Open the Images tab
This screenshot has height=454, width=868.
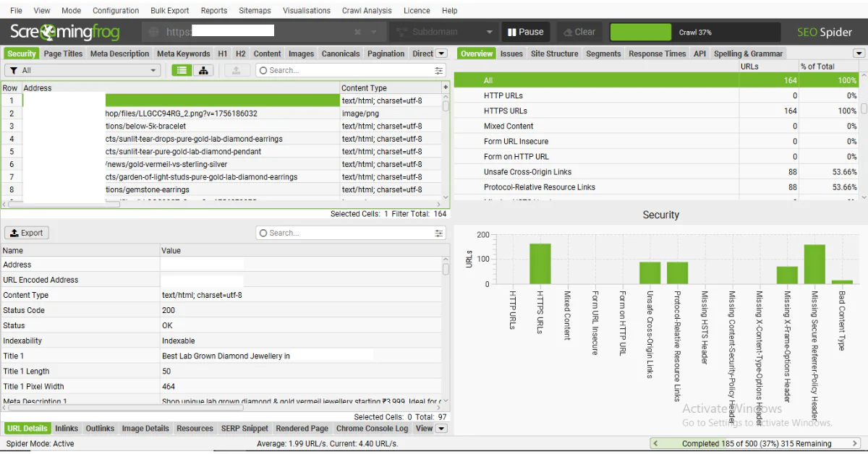(301, 53)
